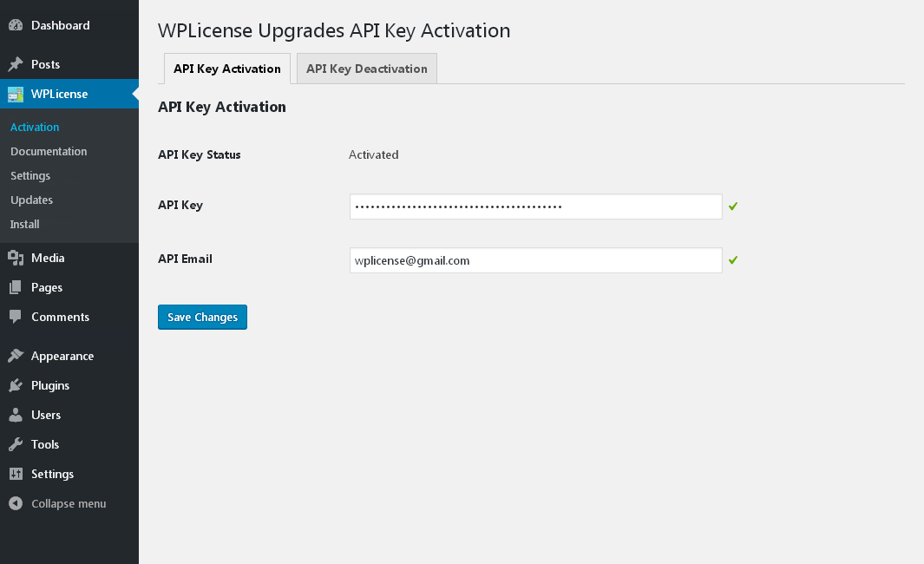Open the Install submenu link
Image resolution: width=924 pixels, height=564 pixels.
coord(25,224)
